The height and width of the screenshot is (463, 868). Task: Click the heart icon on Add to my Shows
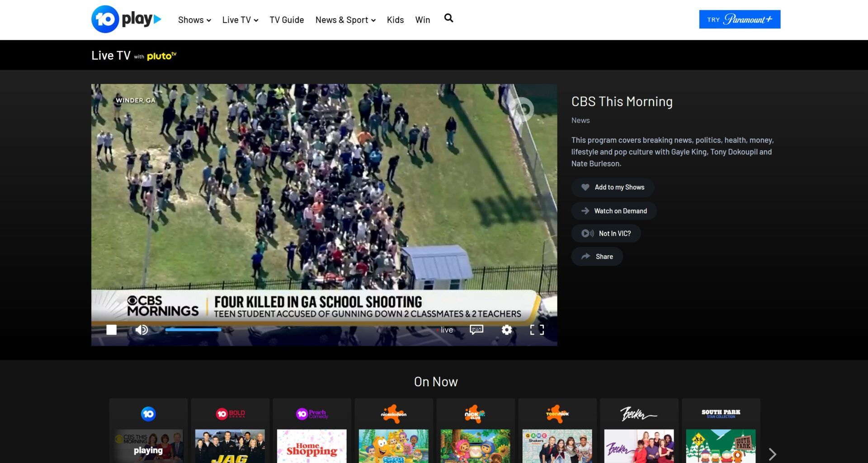585,187
